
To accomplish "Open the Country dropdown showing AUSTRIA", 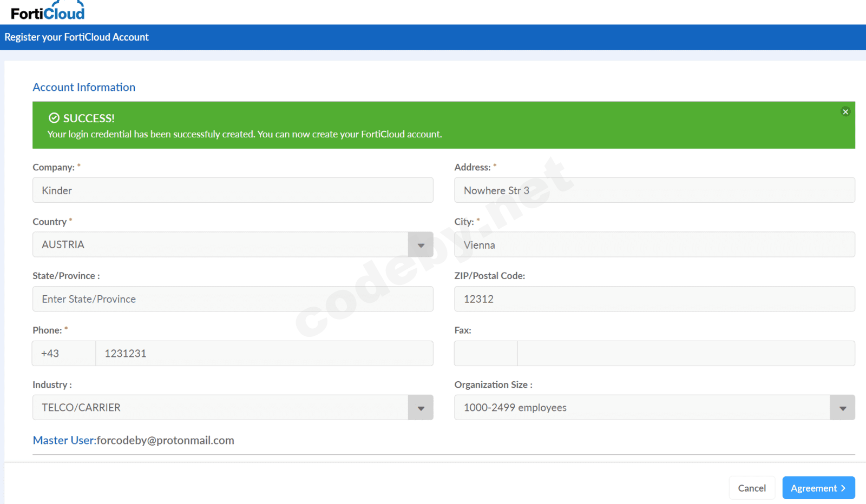I will pos(421,244).
